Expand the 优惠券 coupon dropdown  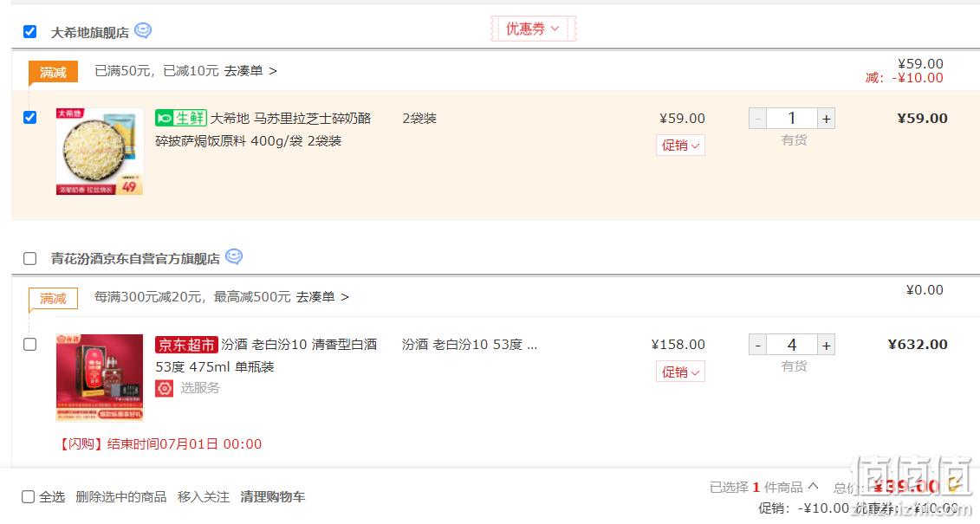(x=533, y=29)
